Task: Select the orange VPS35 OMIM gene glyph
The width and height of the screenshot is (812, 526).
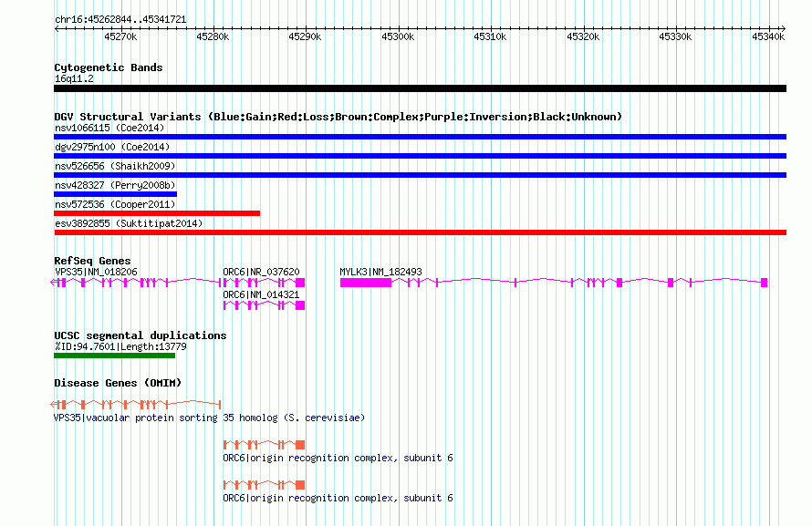Action: coord(136,404)
